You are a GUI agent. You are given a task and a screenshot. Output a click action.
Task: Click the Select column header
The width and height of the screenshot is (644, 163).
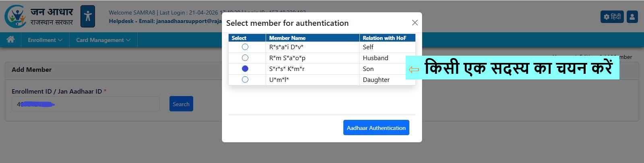point(239,38)
